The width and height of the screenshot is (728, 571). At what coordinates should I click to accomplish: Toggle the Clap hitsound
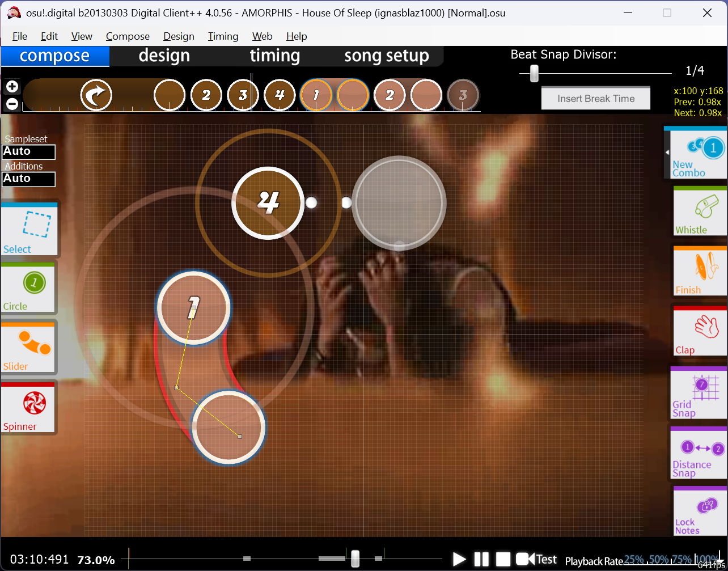pos(700,332)
